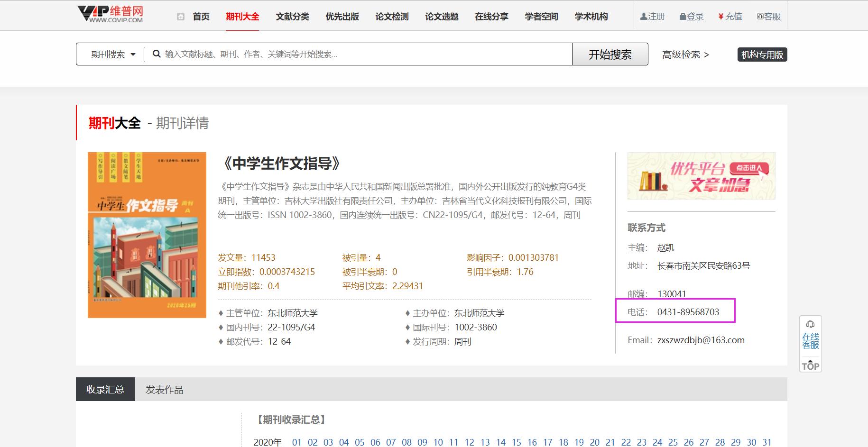Click the 维普网 VIP logo
Screen dimensions: 868x447
110,14
